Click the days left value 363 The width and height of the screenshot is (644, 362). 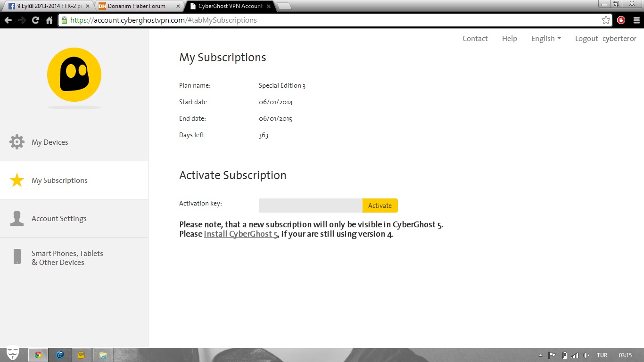pos(263,135)
